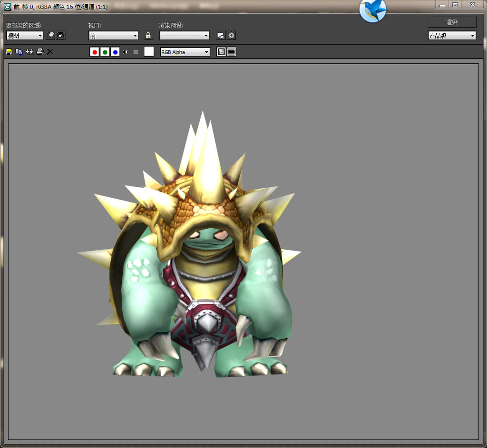Toggle the alpha channel display
This screenshot has height=448, width=487.
(x=126, y=52)
